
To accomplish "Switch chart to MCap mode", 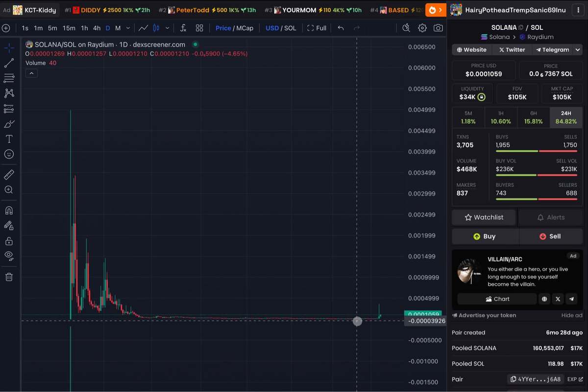I will [x=245, y=28].
